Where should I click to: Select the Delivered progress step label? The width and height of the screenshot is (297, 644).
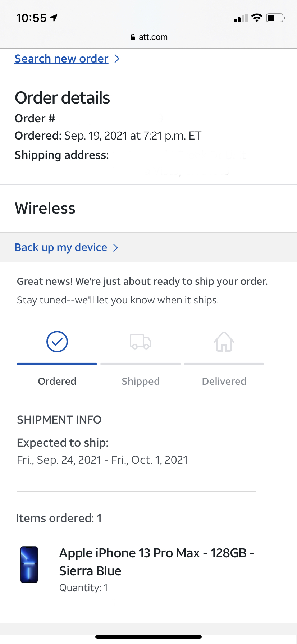click(x=224, y=381)
